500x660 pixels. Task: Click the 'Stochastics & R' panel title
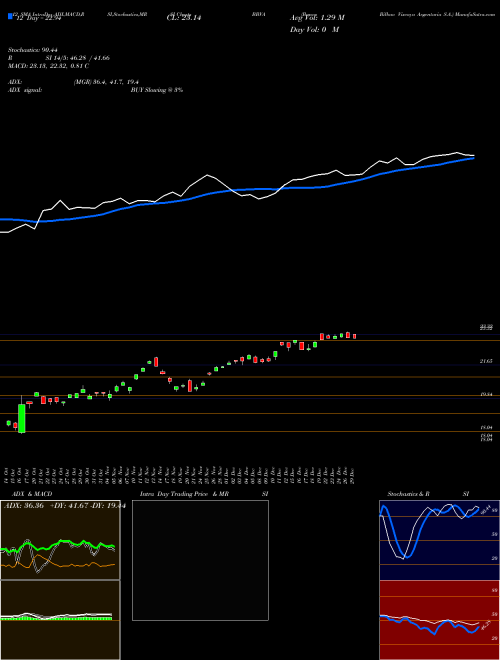coord(409,494)
